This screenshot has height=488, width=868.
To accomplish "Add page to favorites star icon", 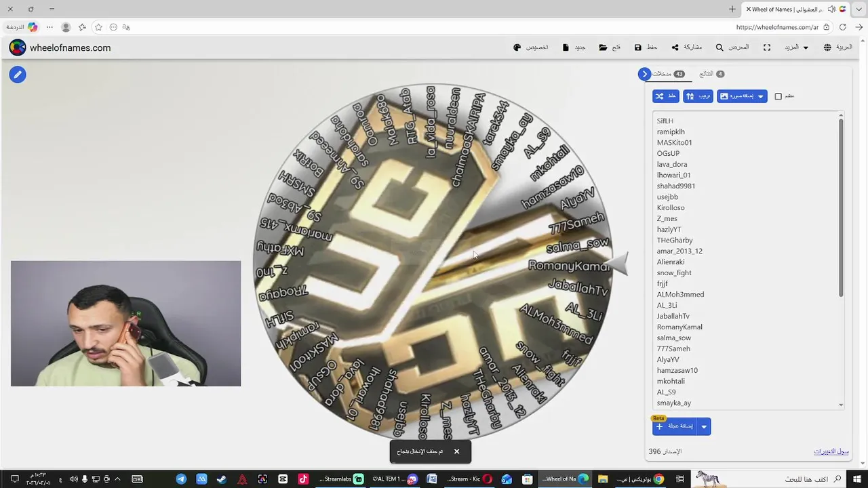I will pyautogui.click(x=98, y=27).
